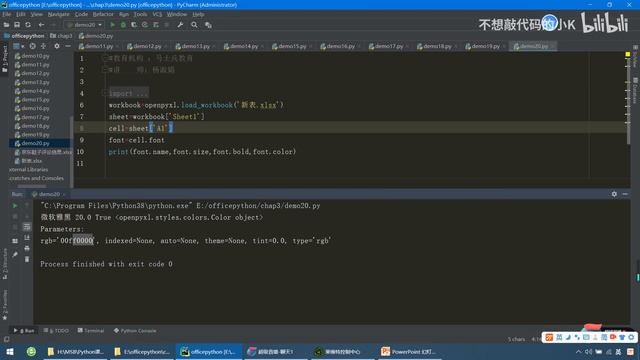Open Settings via wrench icon

[x=180, y=25]
